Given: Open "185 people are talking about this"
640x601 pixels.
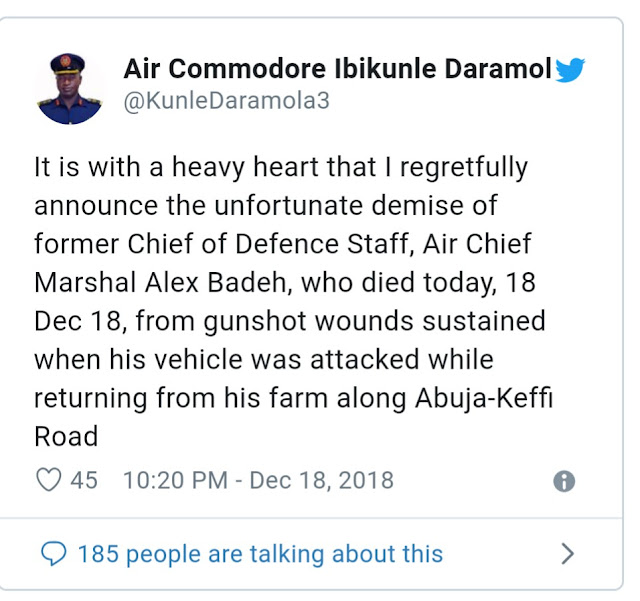Looking at the screenshot, I should point(259,553).
